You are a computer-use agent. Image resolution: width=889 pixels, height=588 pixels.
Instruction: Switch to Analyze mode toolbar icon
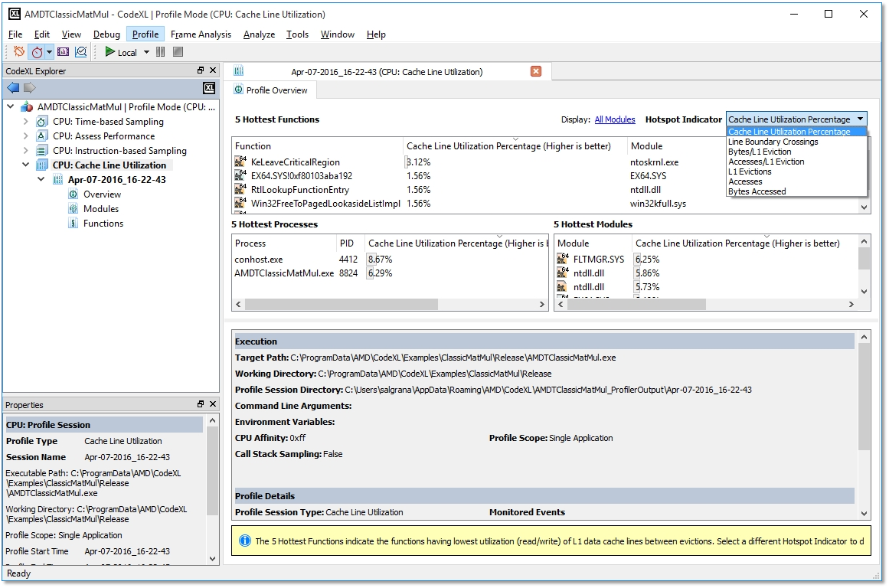[81, 52]
